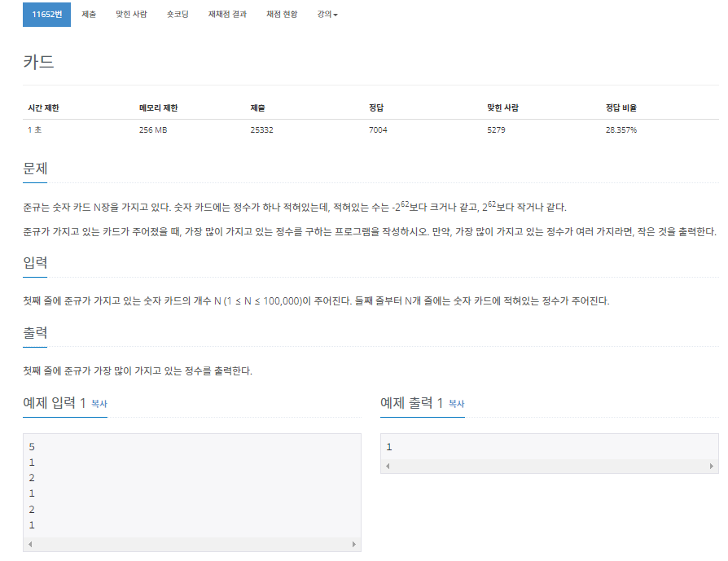Image resolution: width=728 pixels, height=561 pixels.
Task: Expand the 강의 dropdown menu
Action: (x=327, y=15)
